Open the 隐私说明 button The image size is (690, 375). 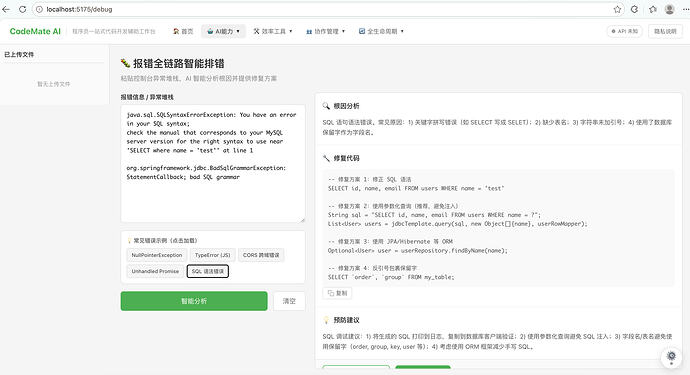[x=665, y=31]
